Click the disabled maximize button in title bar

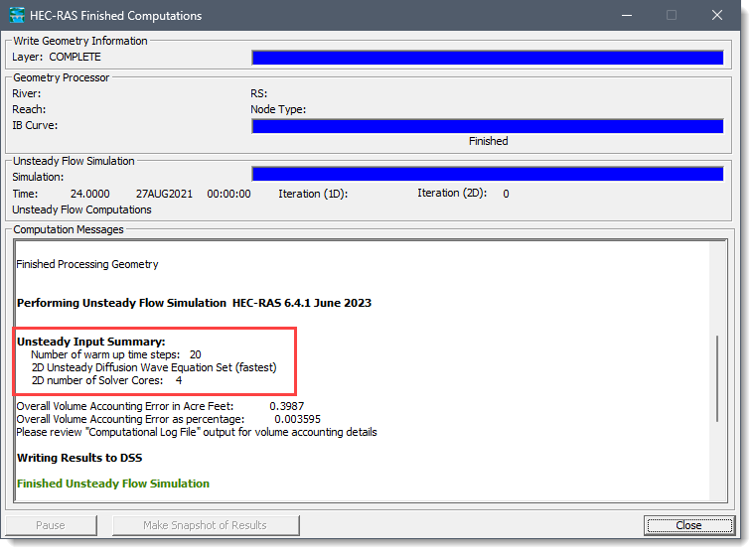coord(672,16)
